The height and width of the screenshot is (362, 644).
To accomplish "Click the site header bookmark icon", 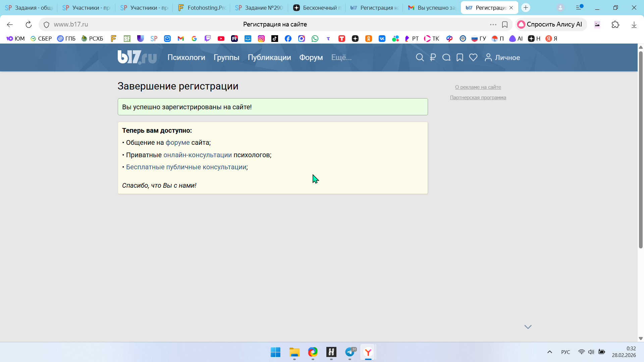I will [x=460, y=57].
